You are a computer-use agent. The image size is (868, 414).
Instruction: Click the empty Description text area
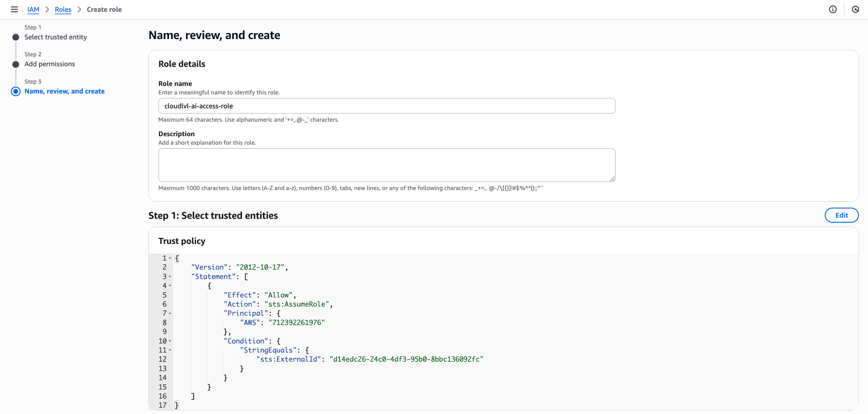click(386, 165)
